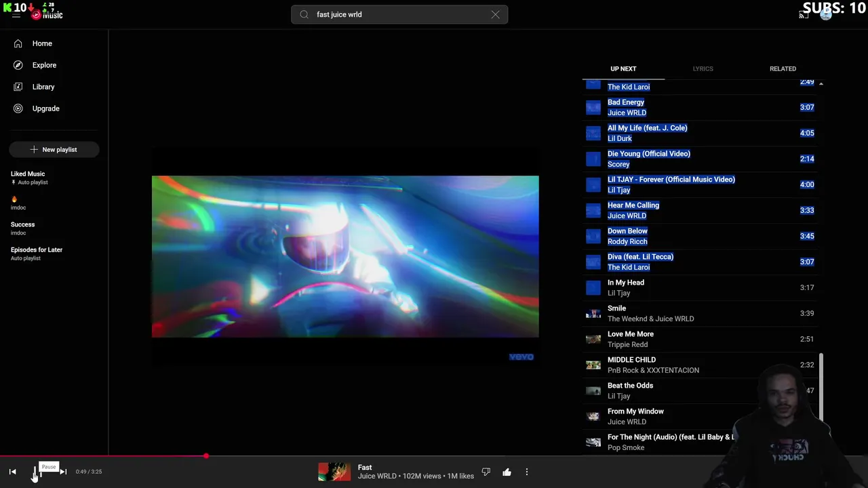Play Beat the Odds by Lil Tjay
868x488 pixels.
(701, 390)
